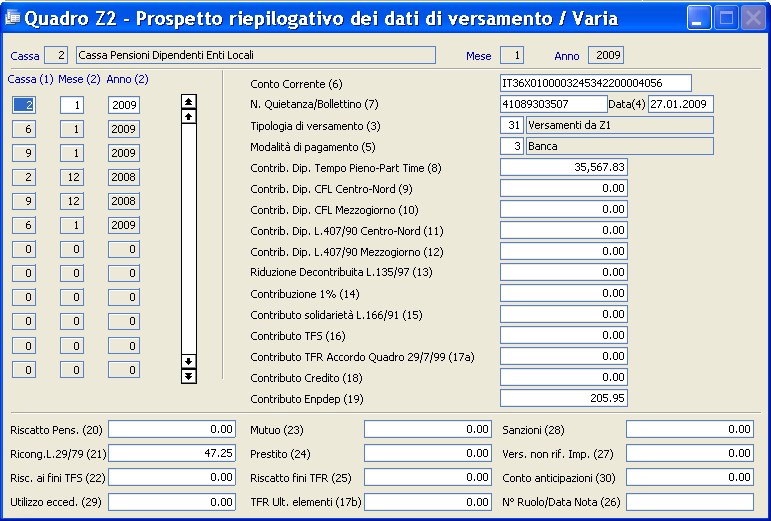Click the Utilizzo ecced. (29) field
This screenshot has height=521, width=771.
[x=172, y=502]
